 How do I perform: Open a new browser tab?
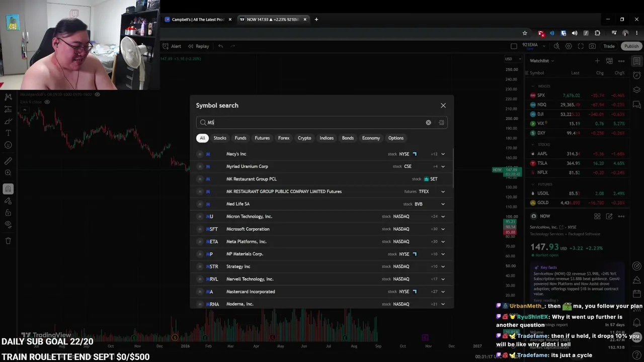(316, 20)
